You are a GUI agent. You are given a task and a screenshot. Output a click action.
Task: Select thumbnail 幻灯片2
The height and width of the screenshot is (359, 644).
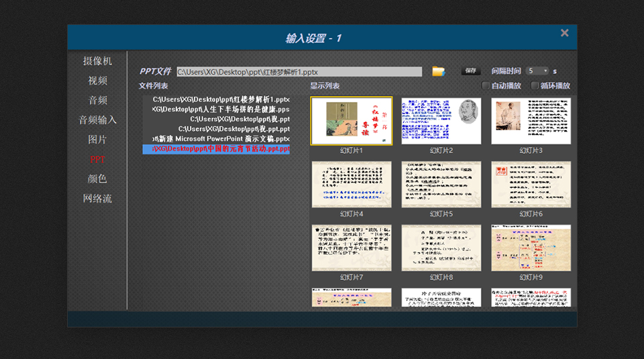tap(441, 121)
